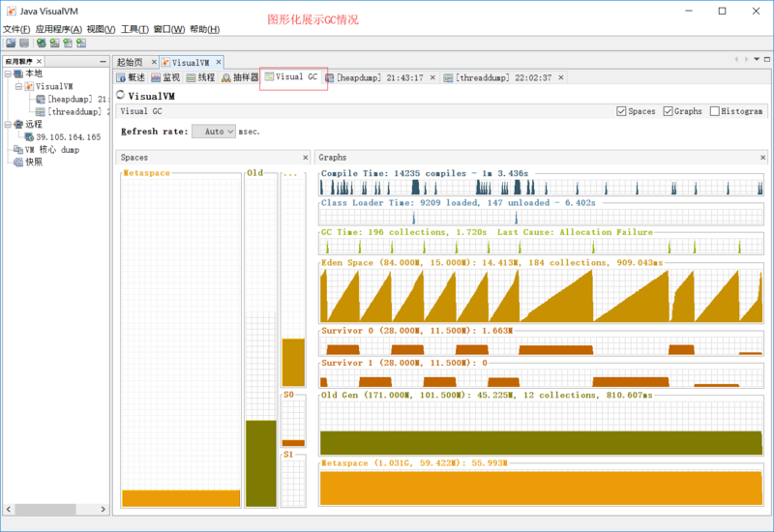Minimize the 应用程序 side panel
Screen dimensions: 774x532
103,61
